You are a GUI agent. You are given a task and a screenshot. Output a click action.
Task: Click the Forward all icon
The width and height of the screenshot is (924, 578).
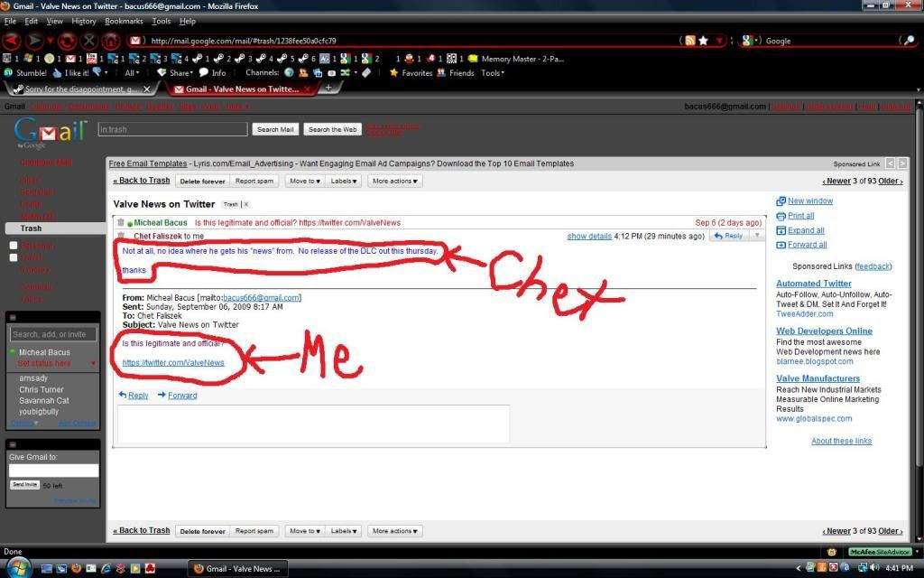pyautogui.click(x=781, y=245)
